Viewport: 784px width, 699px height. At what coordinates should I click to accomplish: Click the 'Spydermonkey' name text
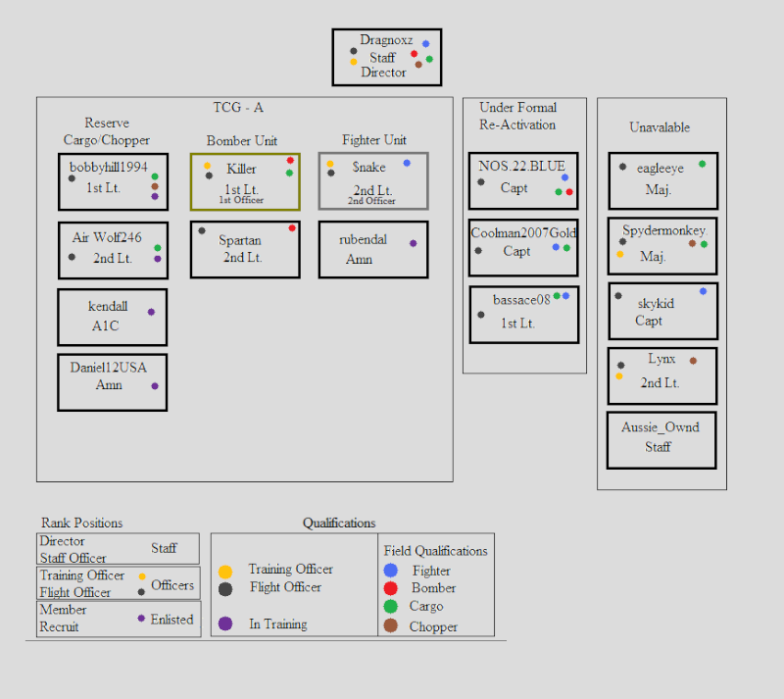coord(663,230)
